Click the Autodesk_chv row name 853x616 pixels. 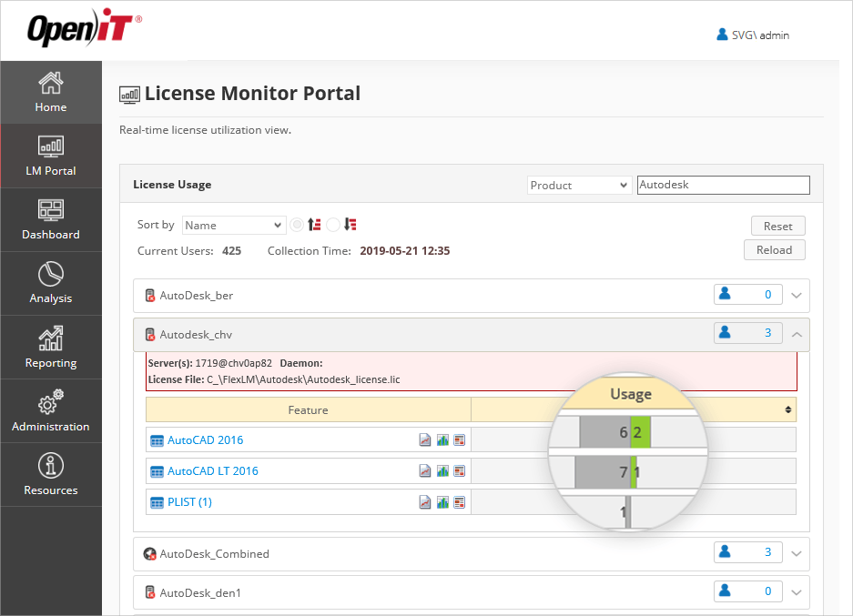(196, 334)
